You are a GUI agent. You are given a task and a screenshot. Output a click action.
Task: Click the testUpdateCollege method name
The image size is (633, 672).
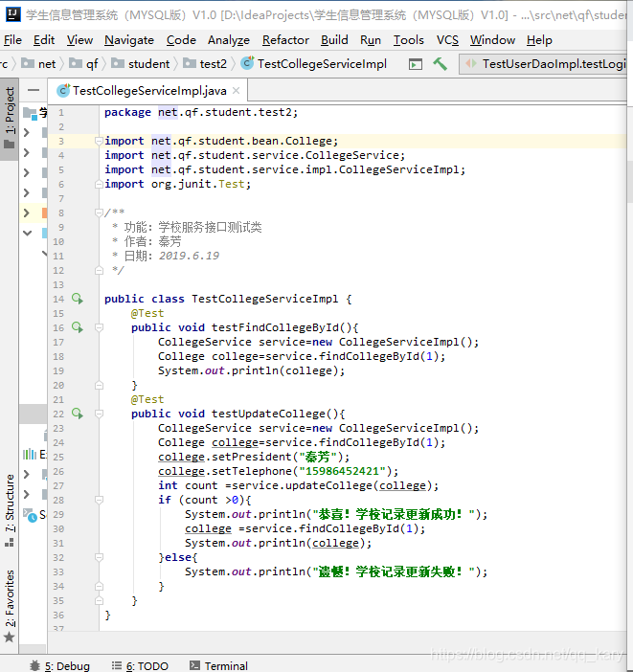(268, 414)
